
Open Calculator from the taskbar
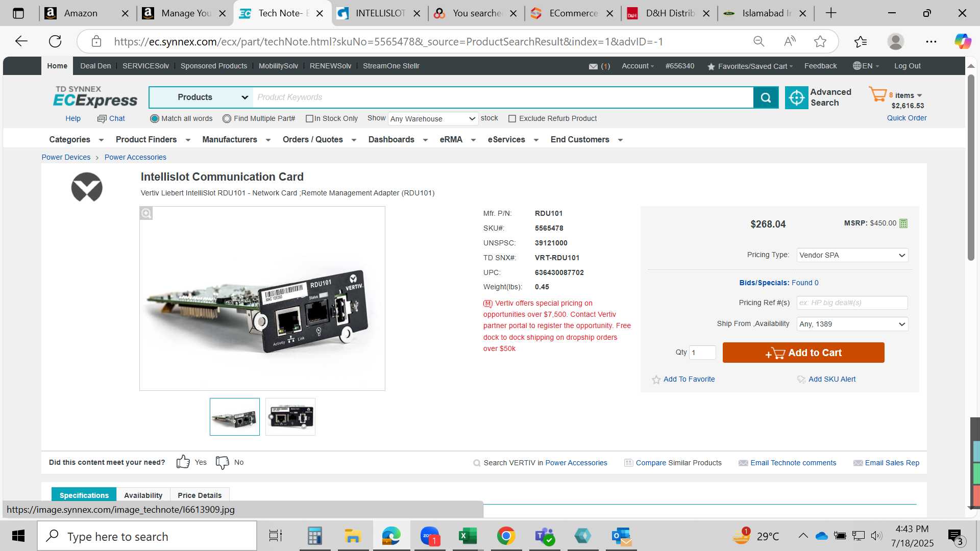[x=314, y=536]
